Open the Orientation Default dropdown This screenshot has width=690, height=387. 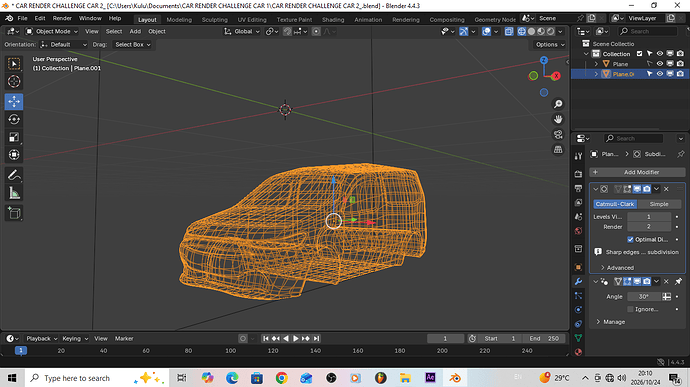tap(64, 44)
